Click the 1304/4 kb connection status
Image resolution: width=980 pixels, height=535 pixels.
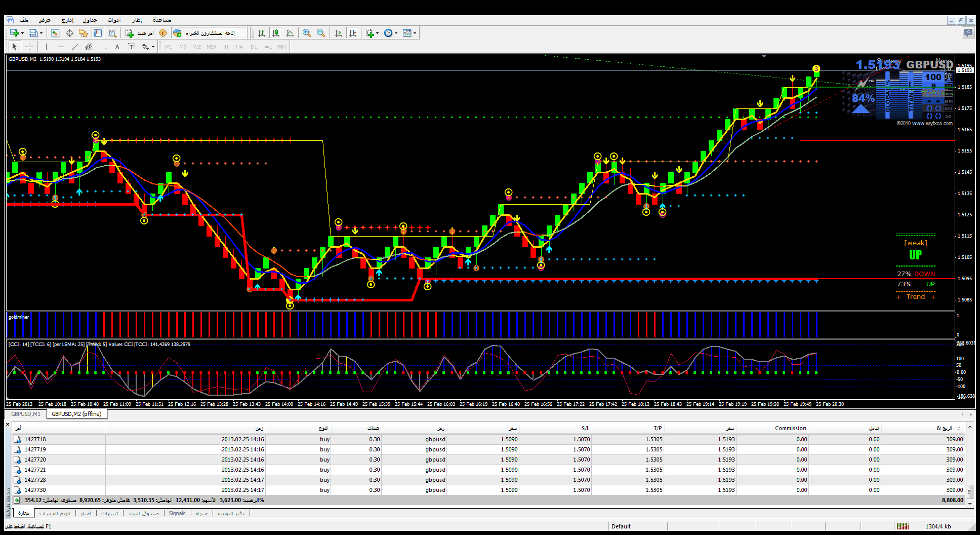click(x=938, y=526)
